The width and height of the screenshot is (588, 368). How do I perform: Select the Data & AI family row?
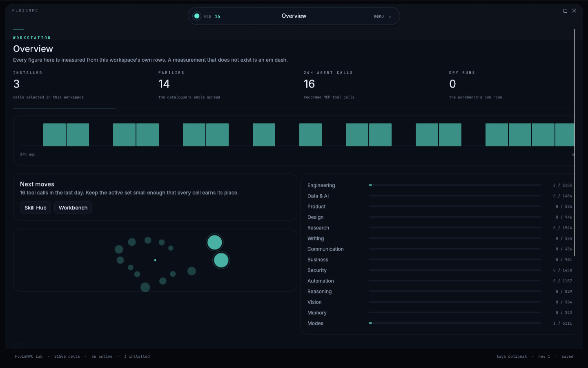click(440, 196)
